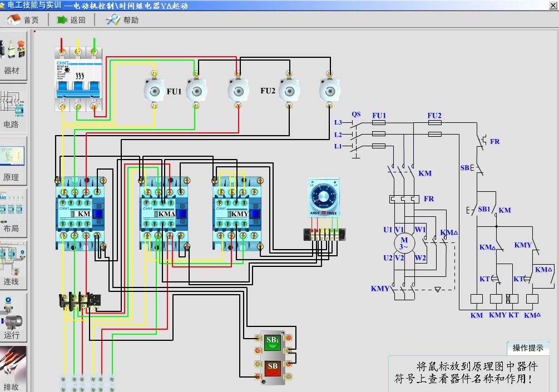Select the KM△ delta contactor

coord(164,214)
